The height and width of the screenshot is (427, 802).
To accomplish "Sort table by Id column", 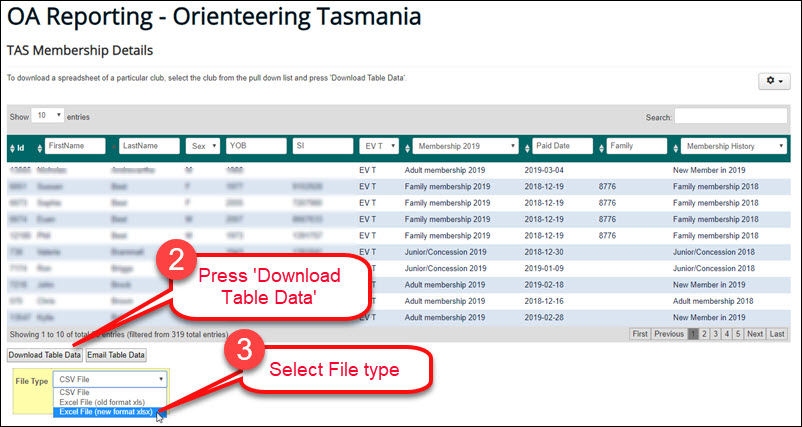I will 17,148.
